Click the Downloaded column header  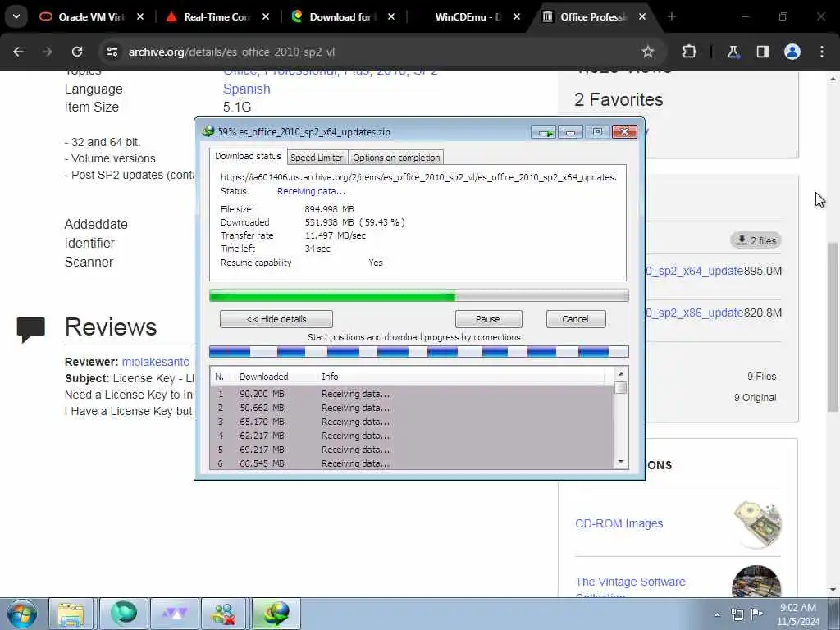[x=276, y=377]
